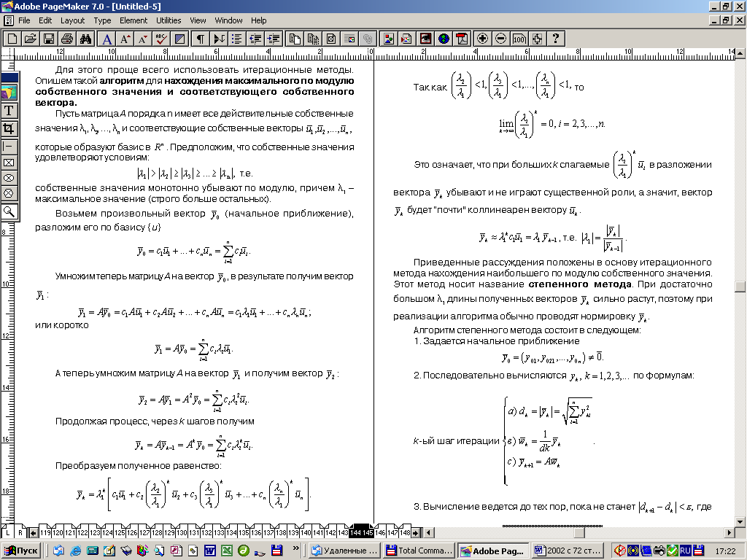Run spell check with ABC checkmark icon

click(x=161, y=39)
